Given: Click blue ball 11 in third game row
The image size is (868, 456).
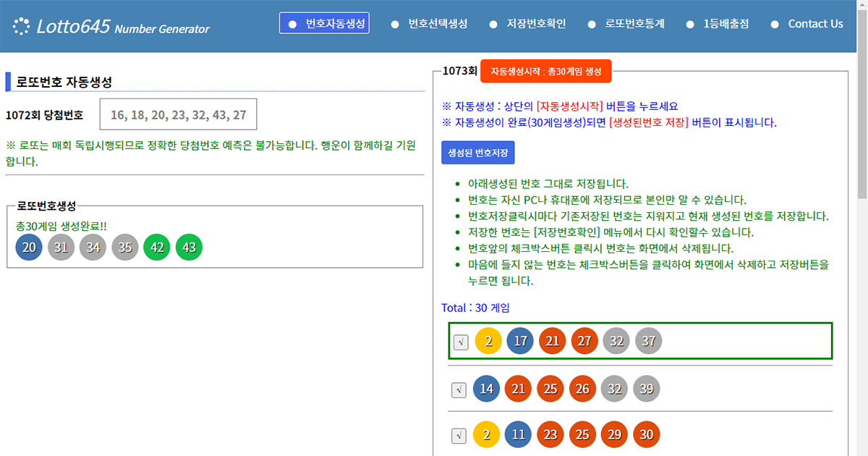Looking at the screenshot, I should click(519, 435).
